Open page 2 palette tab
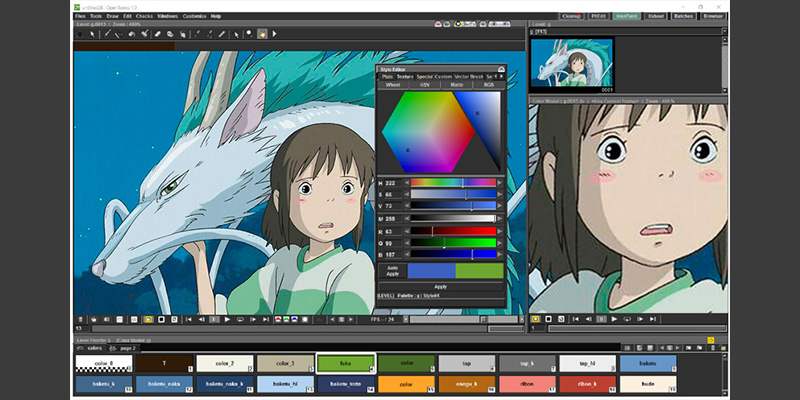Screen dimensions: 800x400 (128, 348)
